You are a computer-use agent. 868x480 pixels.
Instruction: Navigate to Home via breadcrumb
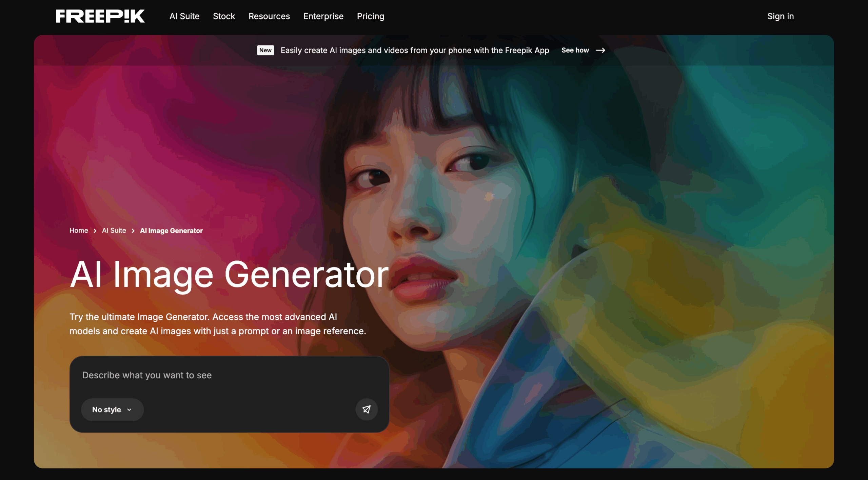point(79,231)
